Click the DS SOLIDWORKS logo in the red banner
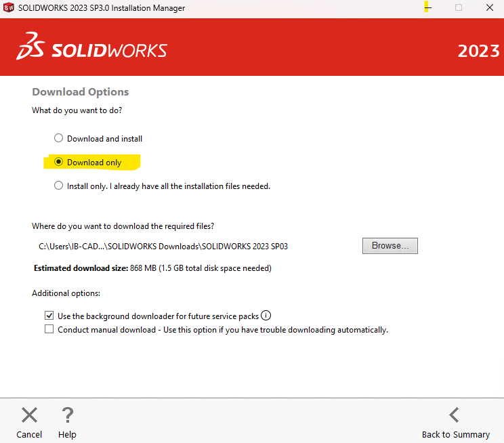This screenshot has height=443, width=504. click(92, 46)
